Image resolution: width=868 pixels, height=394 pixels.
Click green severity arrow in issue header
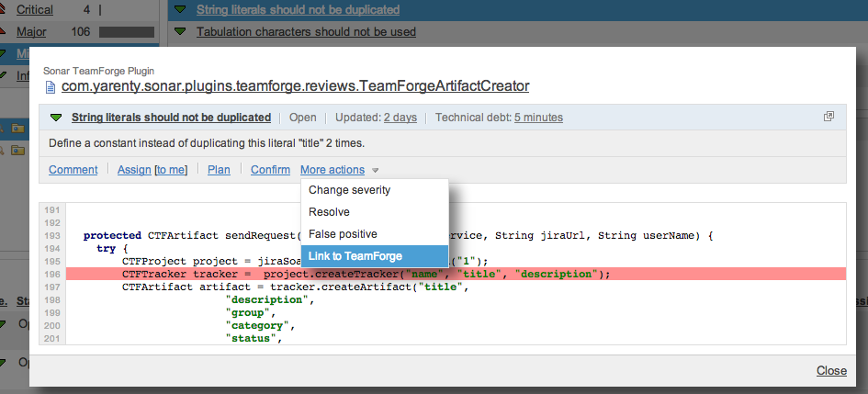tap(56, 118)
